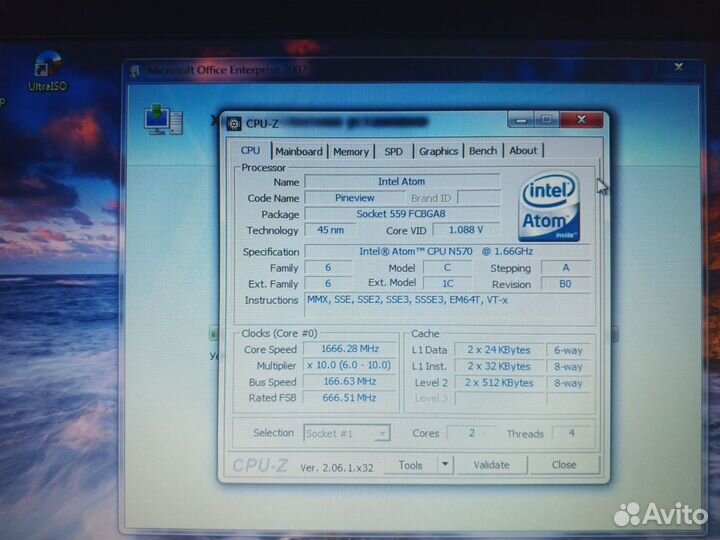Click the 2 x 32 KBytes L1 Inst. value
Viewport: 720px width, 540px height.
pos(499,366)
